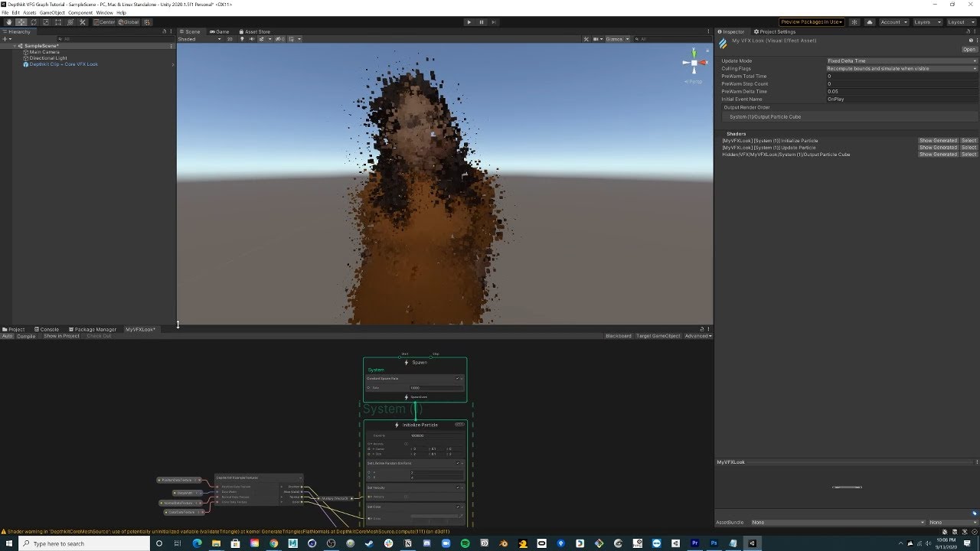Open the Update Mode dropdown
Viewport: 980px width, 551px height.
[901, 61]
